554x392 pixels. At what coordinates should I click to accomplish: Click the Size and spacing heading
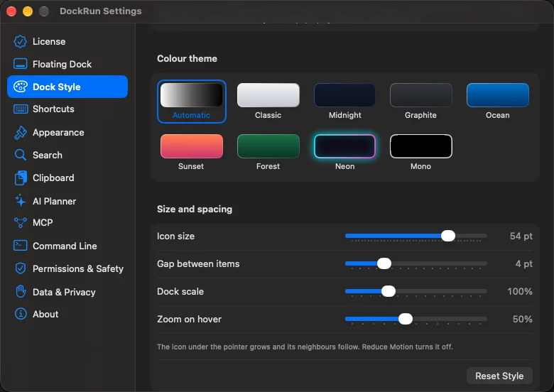tap(195, 209)
